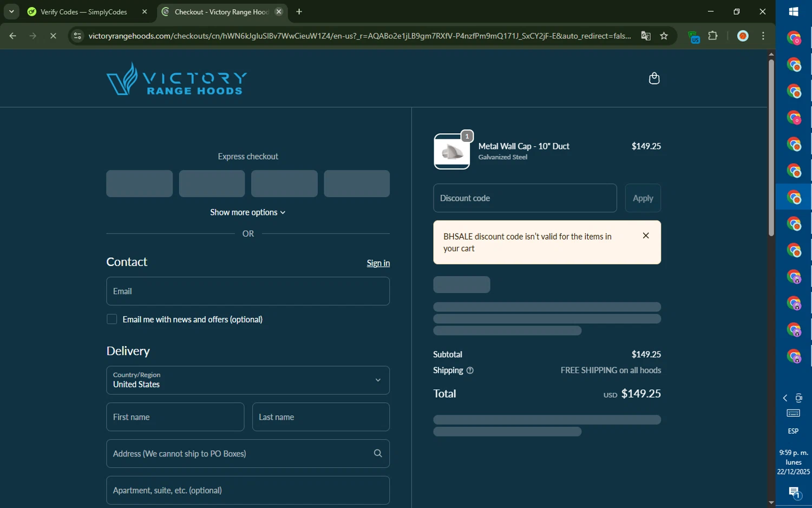Click the ESP language indicator

tap(794, 431)
